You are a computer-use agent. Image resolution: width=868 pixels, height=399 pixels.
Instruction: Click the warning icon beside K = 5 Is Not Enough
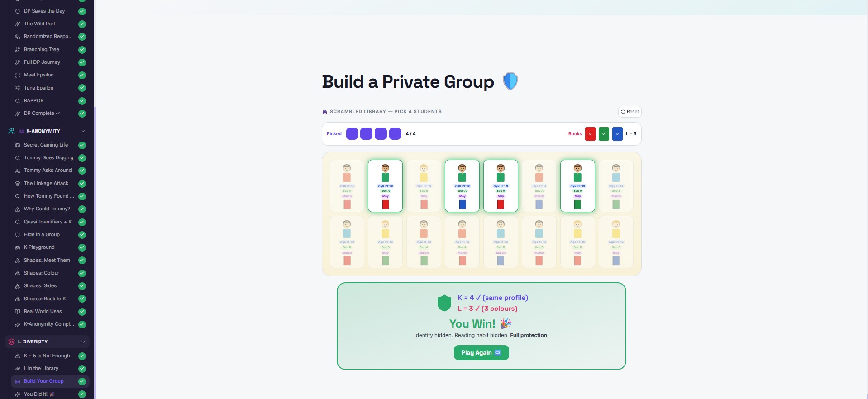[18, 356]
